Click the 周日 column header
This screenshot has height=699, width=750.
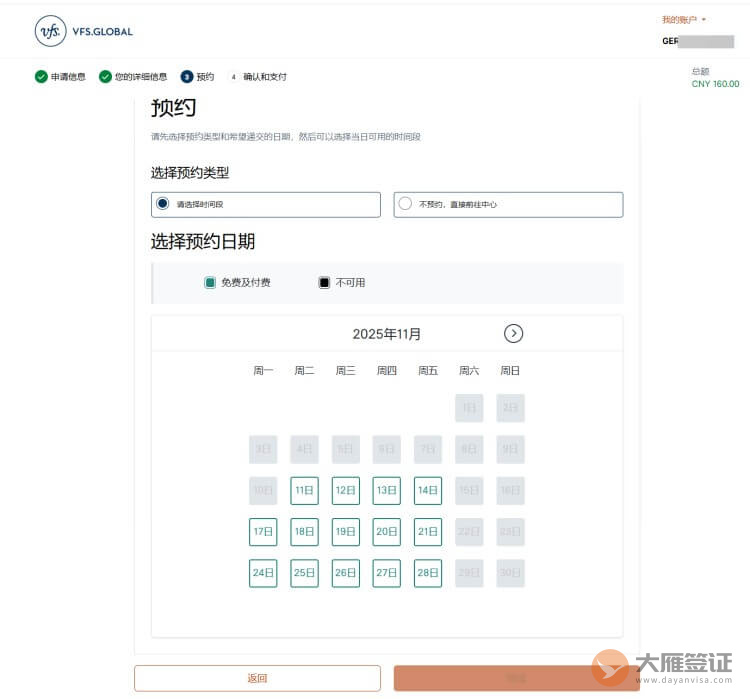(510, 370)
